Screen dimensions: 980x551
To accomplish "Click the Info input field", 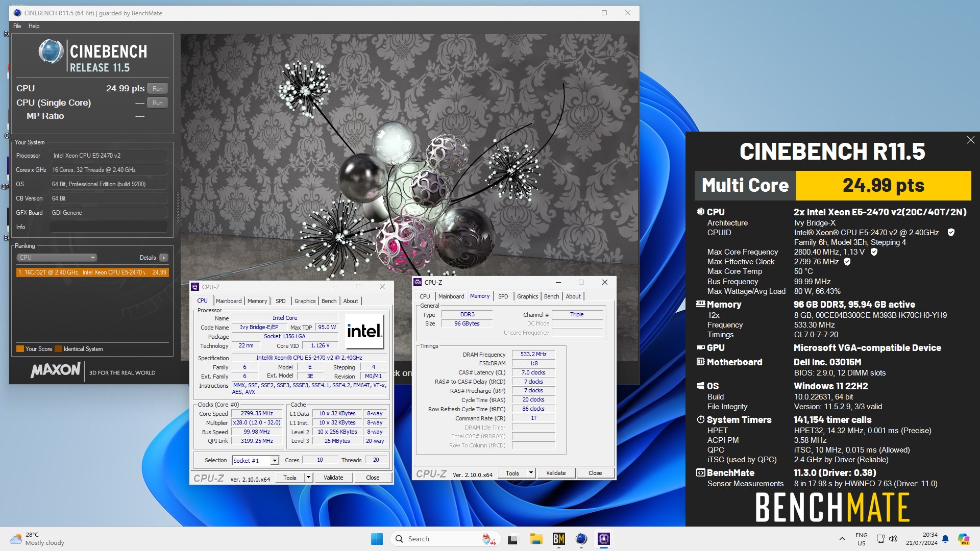I will [x=108, y=227].
